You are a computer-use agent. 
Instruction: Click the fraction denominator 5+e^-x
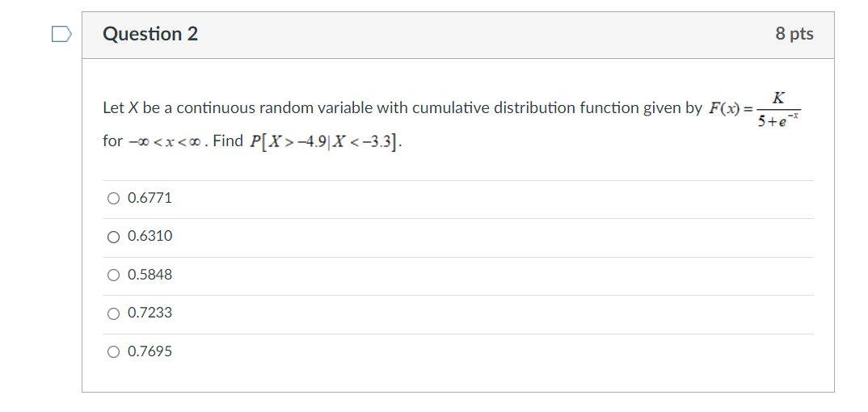coord(778,120)
